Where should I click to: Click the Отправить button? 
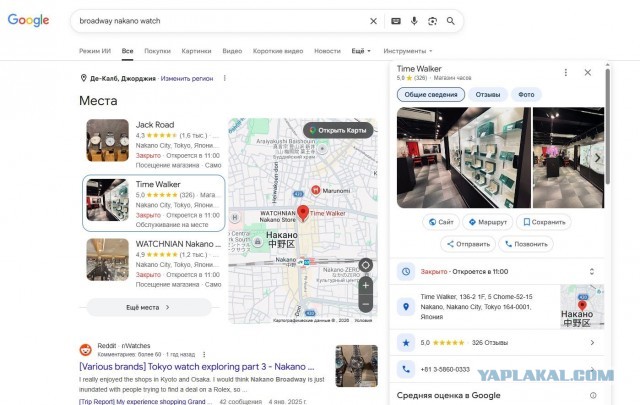[468, 244]
